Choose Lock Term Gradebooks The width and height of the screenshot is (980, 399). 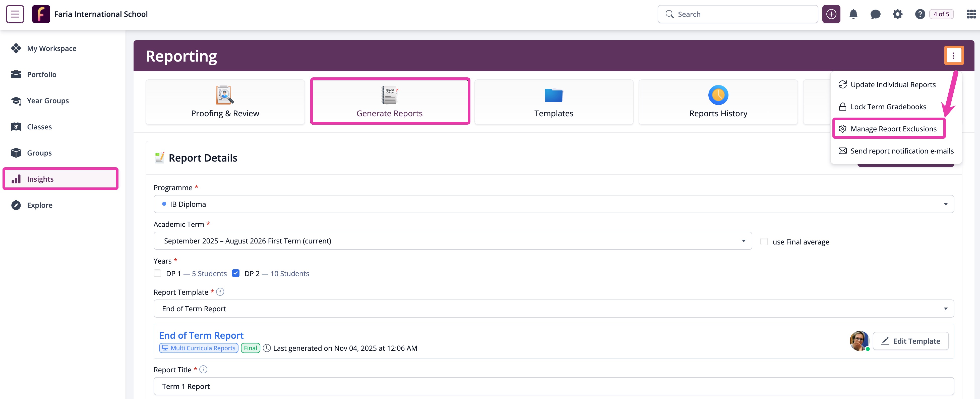pyautogui.click(x=889, y=107)
